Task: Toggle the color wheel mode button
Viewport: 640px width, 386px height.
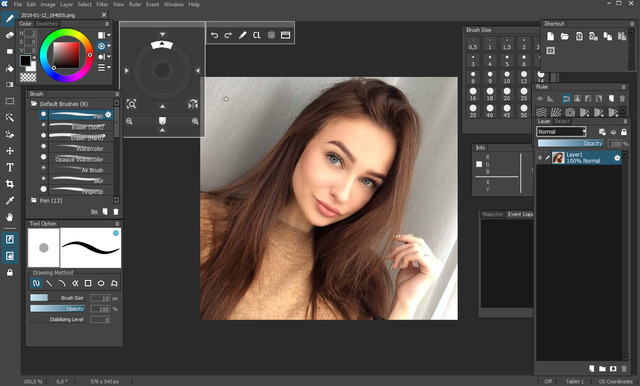Action: [102, 46]
